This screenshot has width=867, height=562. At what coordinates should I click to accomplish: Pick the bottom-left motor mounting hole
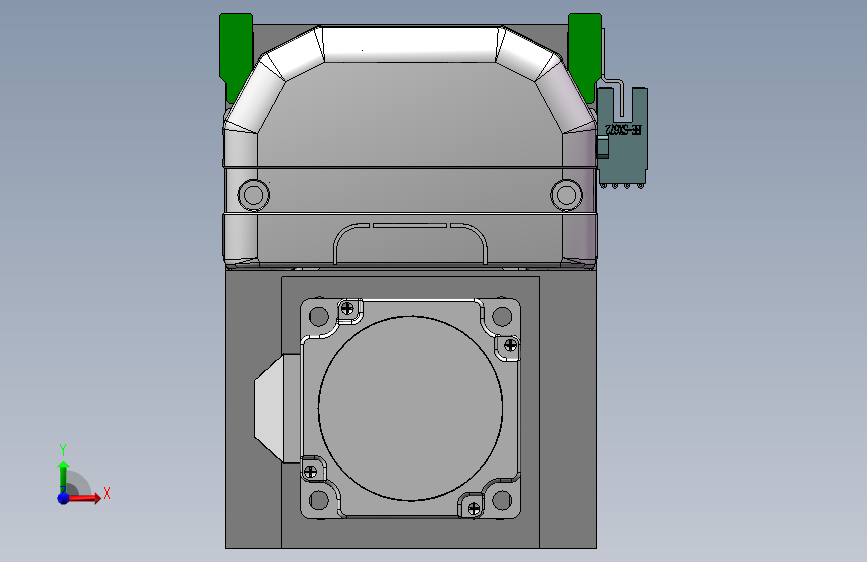[319, 500]
